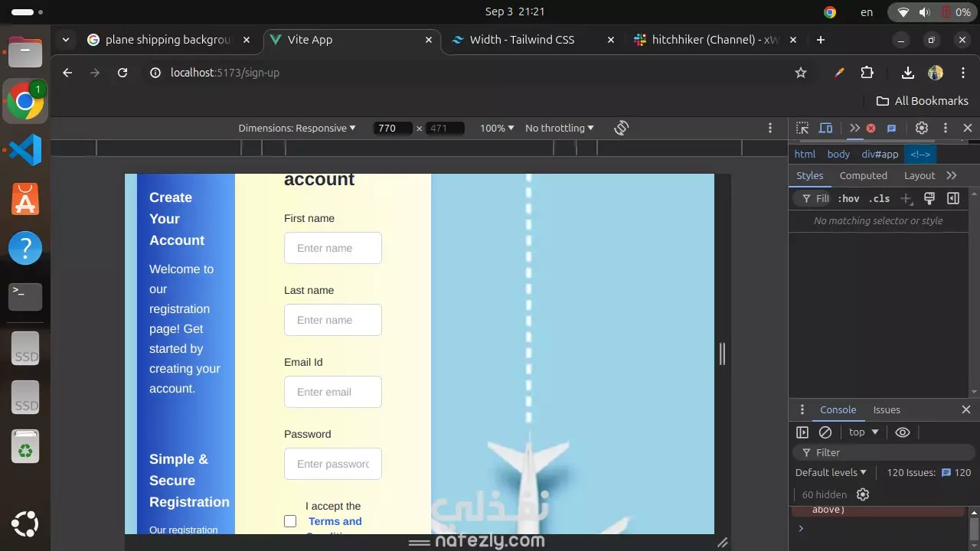Add a new style rule
980x551 pixels.
(x=906, y=198)
